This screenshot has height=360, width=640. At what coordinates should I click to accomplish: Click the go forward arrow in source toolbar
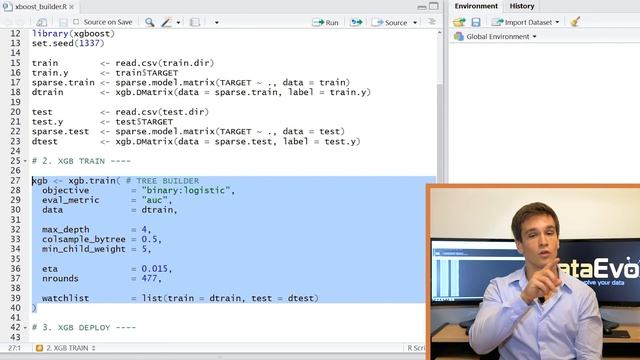pyautogui.click(x=20, y=22)
